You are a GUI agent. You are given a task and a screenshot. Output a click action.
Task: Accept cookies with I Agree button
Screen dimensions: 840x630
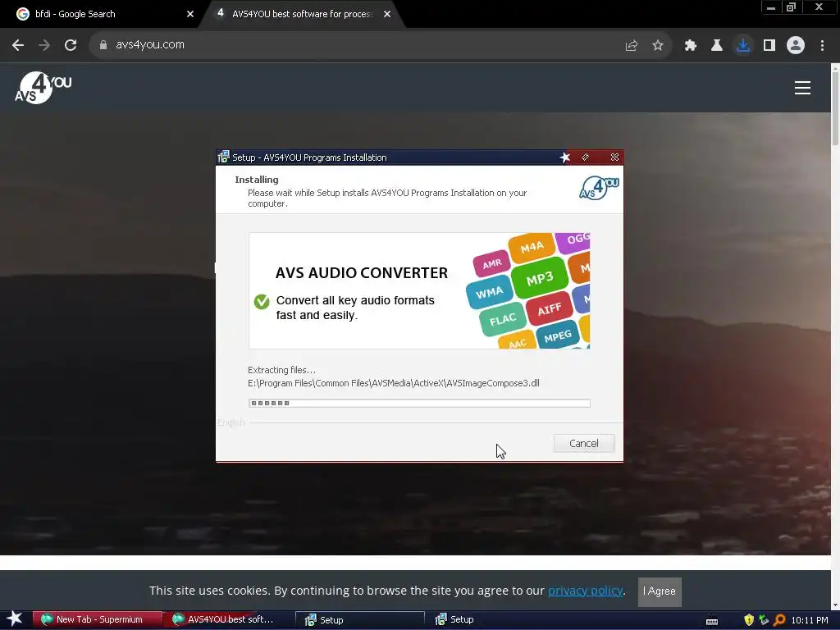tap(660, 591)
